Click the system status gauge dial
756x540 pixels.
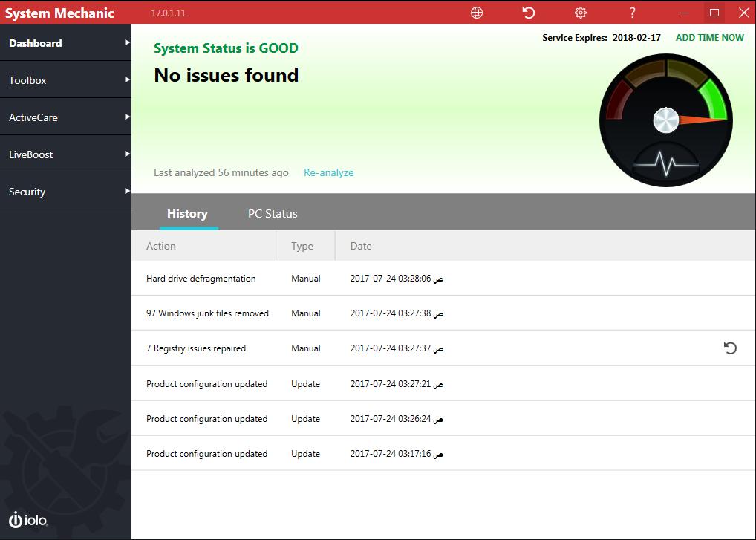click(666, 119)
